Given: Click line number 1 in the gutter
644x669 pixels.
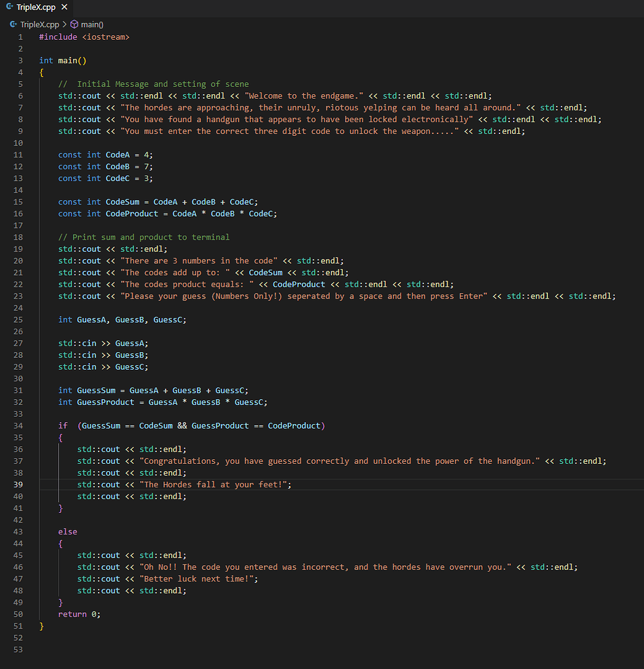Looking at the screenshot, I should pos(20,37).
